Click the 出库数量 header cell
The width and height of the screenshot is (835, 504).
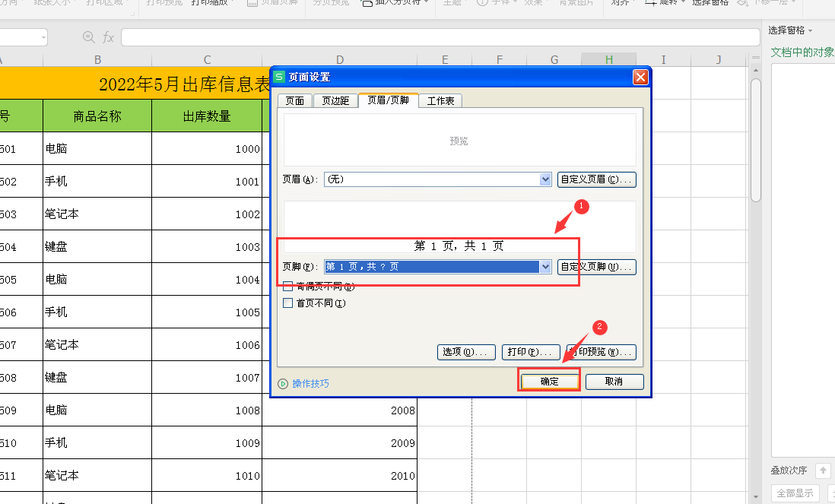point(207,116)
